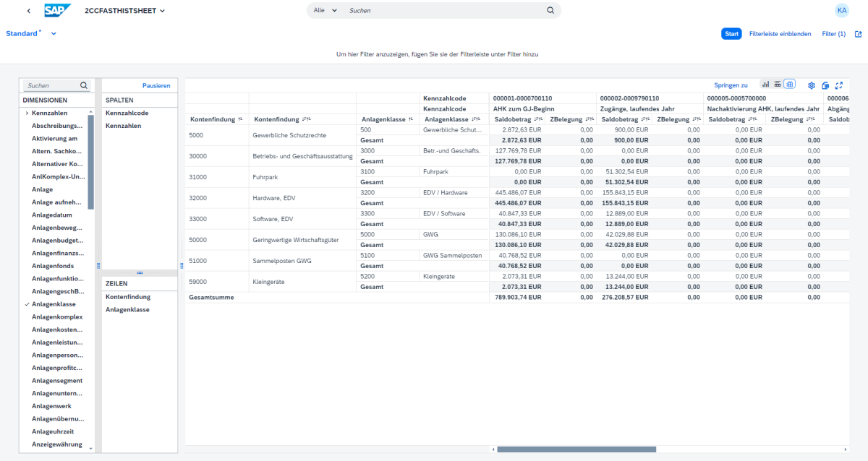This screenshot has width=868, height=461.
Task: Click the export icon next to Filter (1)
Action: (858, 33)
